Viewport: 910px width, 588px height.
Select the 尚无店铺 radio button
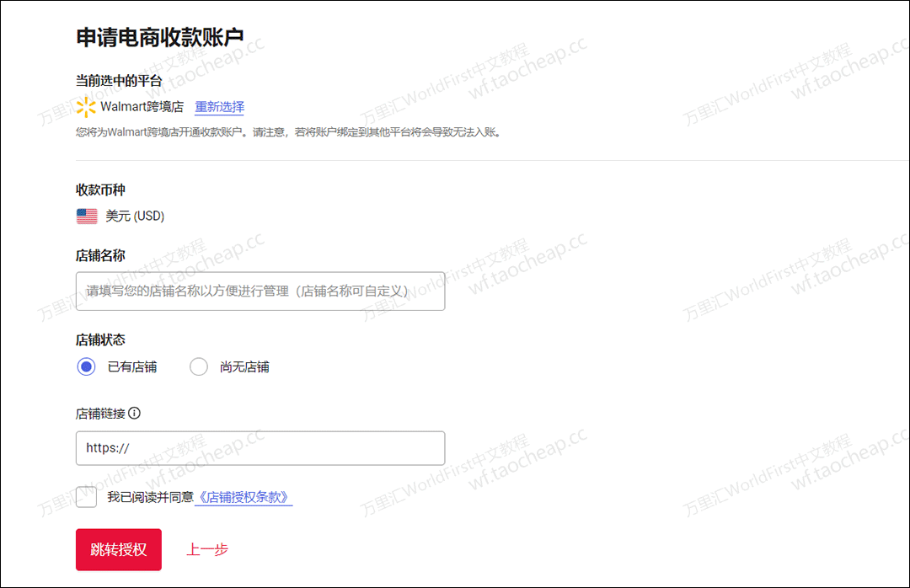point(199,366)
